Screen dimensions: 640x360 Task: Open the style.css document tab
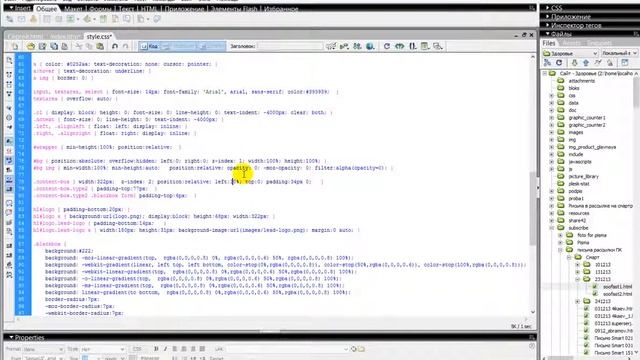click(99, 36)
